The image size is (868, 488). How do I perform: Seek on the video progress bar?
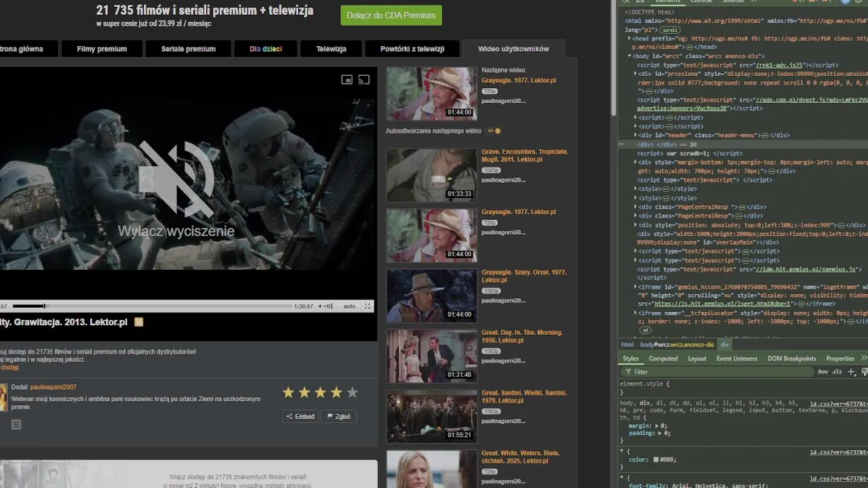(x=152, y=306)
